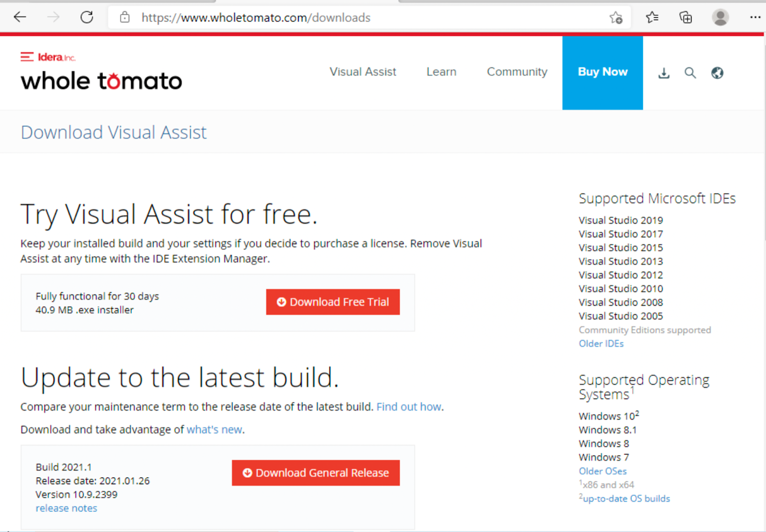766x532 pixels.
Task: Click the Visual Studio 2008 entry
Action: [x=621, y=302]
